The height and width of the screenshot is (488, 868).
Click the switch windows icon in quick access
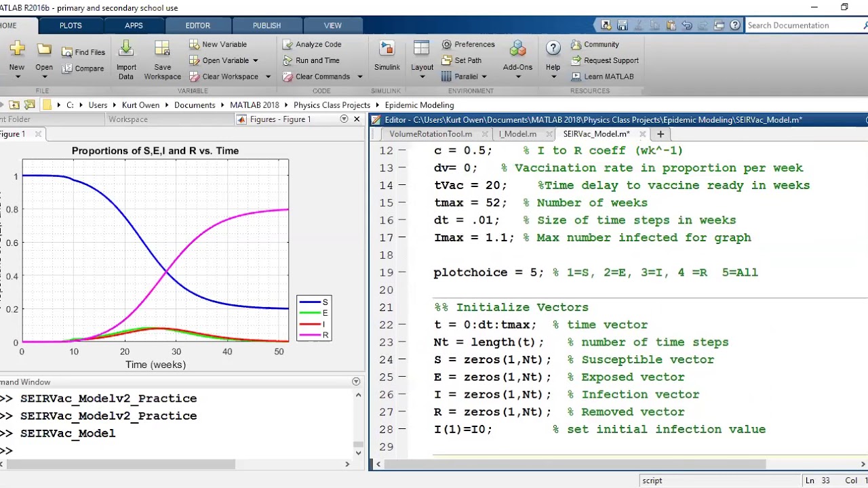tap(719, 25)
